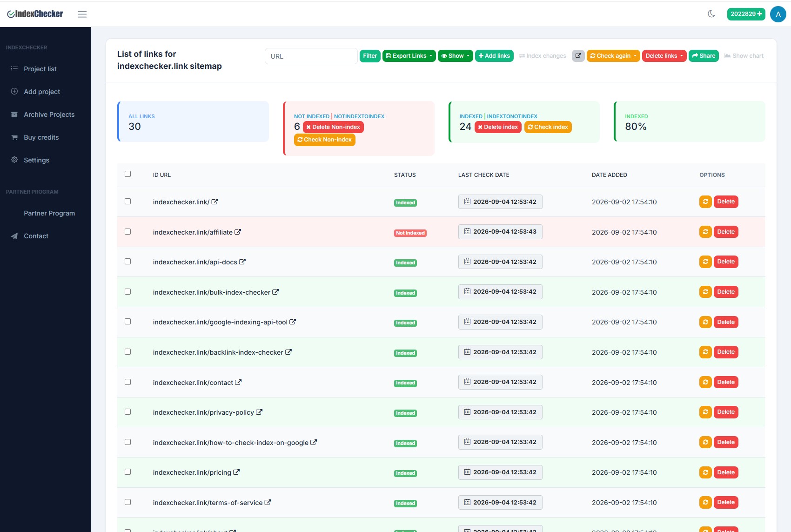
Task: Open external link icon button in toolbar
Action: [x=578, y=56]
